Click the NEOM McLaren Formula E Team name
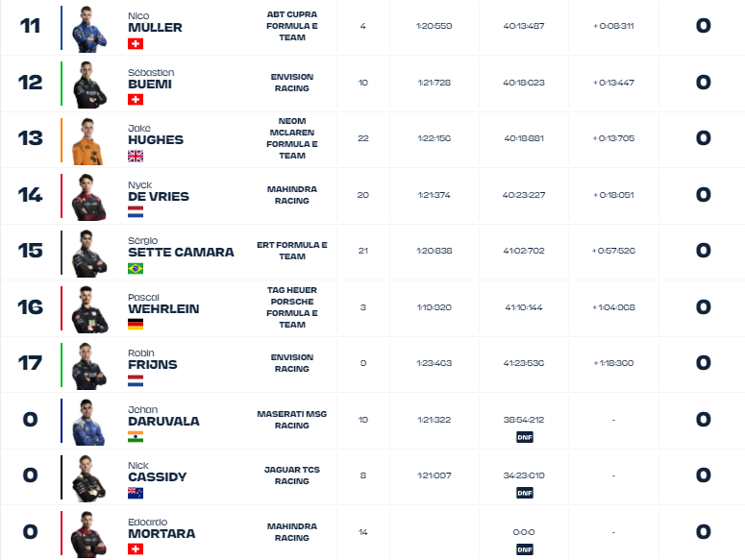Image resolution: width=745 pixels, height=560 pixels. (292, 138)
